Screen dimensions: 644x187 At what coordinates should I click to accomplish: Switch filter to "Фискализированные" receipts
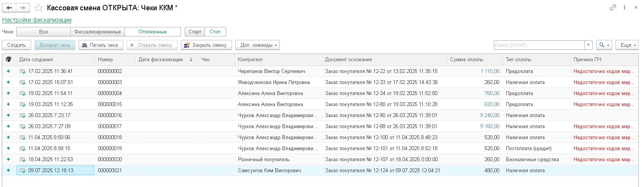97,32
